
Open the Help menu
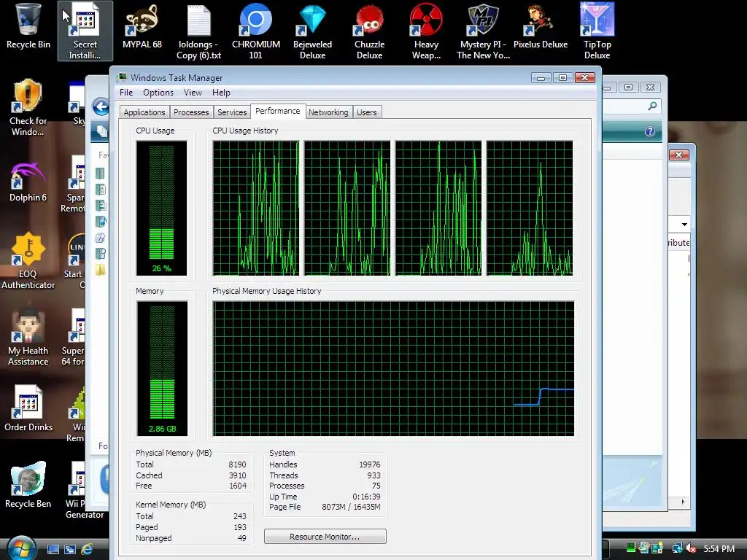point(221,93)
